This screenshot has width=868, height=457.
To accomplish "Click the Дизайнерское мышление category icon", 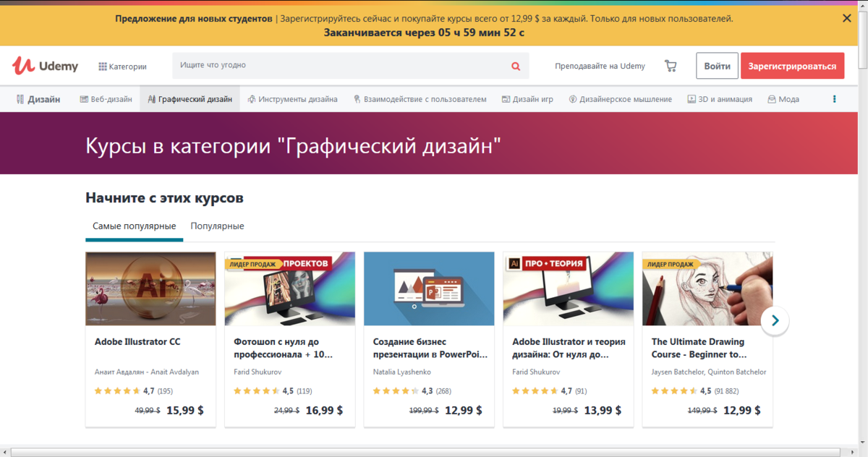I will [x=571, y=99].
